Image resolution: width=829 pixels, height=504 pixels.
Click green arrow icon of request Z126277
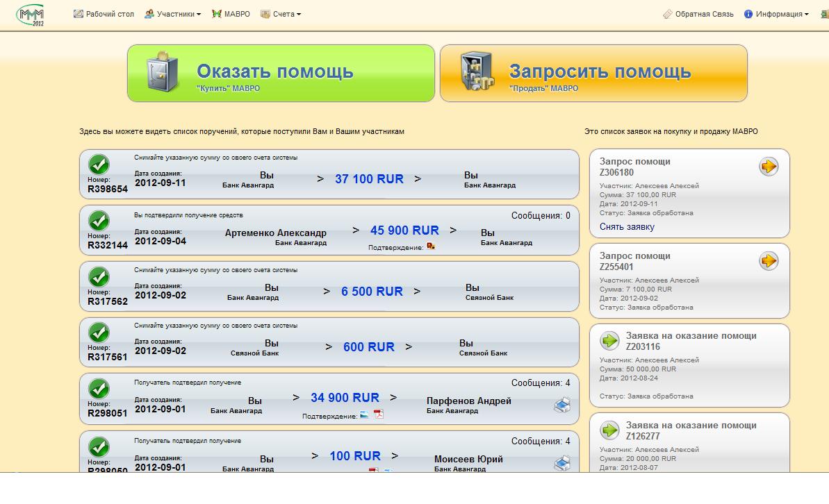[609, 430]
